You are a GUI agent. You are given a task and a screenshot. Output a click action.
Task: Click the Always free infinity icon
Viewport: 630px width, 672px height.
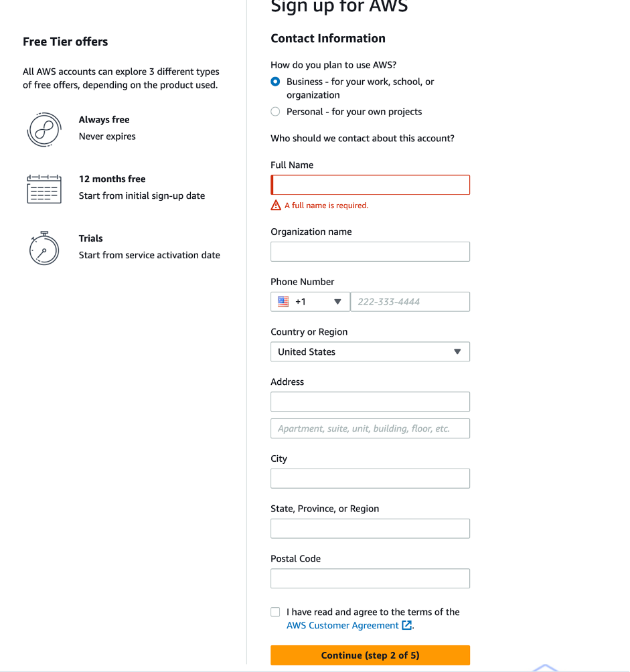click(x=44, y=129)
